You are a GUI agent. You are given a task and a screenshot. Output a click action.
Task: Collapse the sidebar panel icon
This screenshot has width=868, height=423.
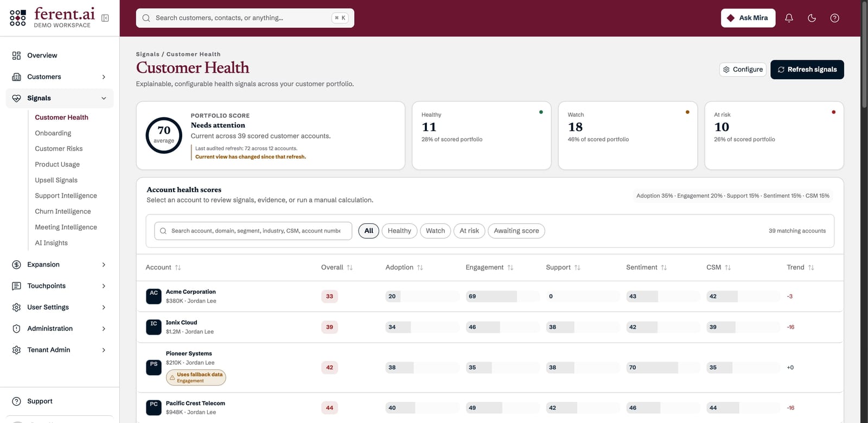105,18
